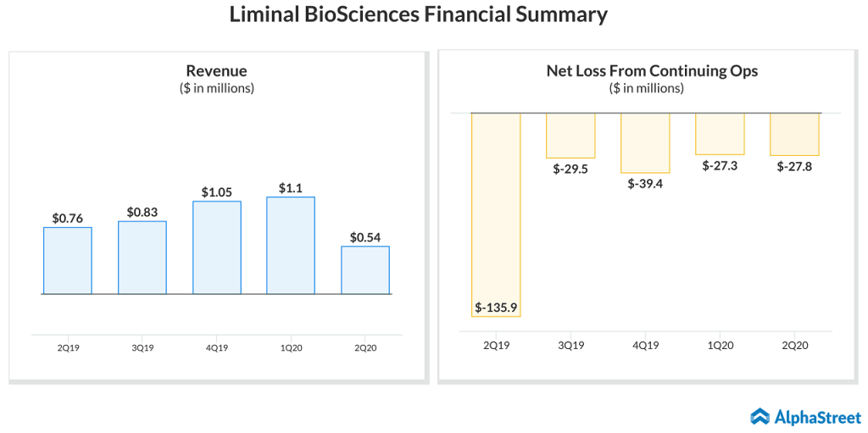Click the 1Q20 revenue bar
The width and height of the screenshot is (868, 433).
(x=291, y=246)
